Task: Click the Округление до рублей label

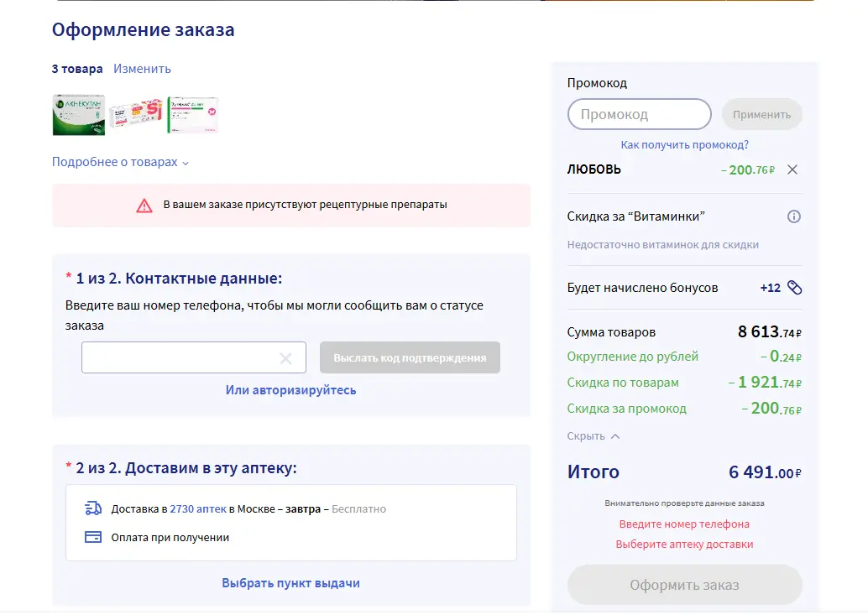Action: point(633,357)
